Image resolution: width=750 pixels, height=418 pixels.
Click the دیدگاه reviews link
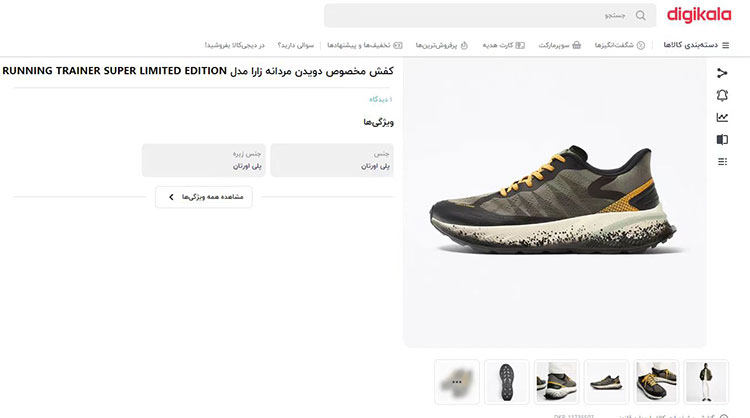(380, 99)
